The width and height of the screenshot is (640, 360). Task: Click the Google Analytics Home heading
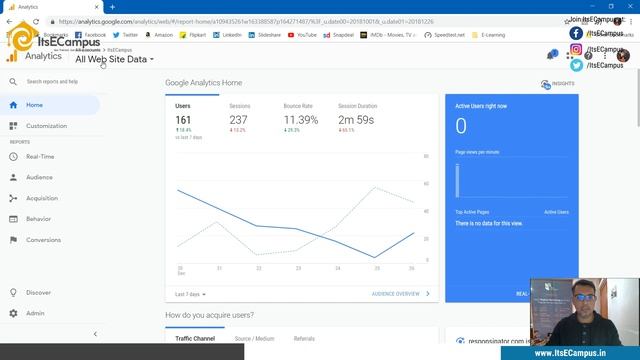[204, 83]
